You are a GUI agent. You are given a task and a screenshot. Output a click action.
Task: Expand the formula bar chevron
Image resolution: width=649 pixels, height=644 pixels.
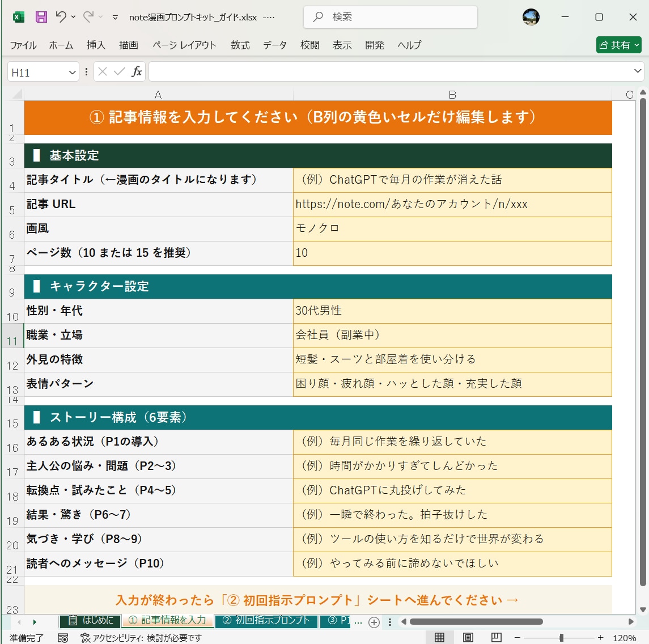pos(638,71)
